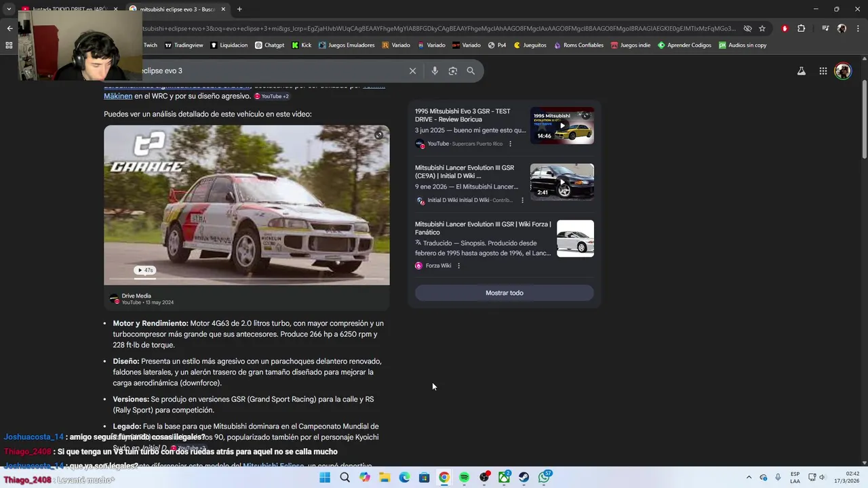Screen dimensions: 868x488
Task: Open the Chatgpt bookmark
Action: tap(269, 45)
